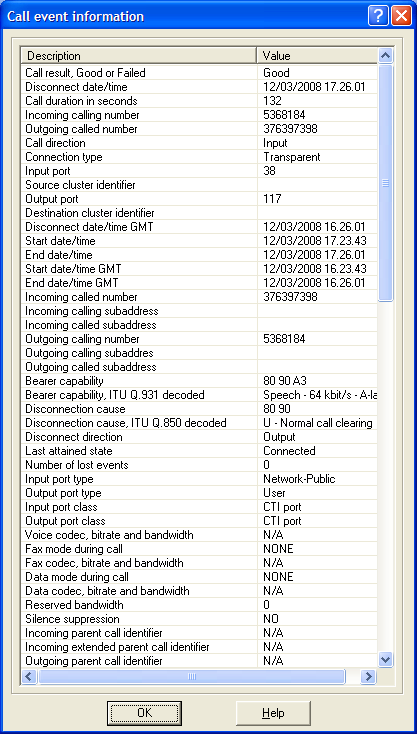Click the vertical scrollbar up arrow
The image size is (417, 734).
[386, 56]
